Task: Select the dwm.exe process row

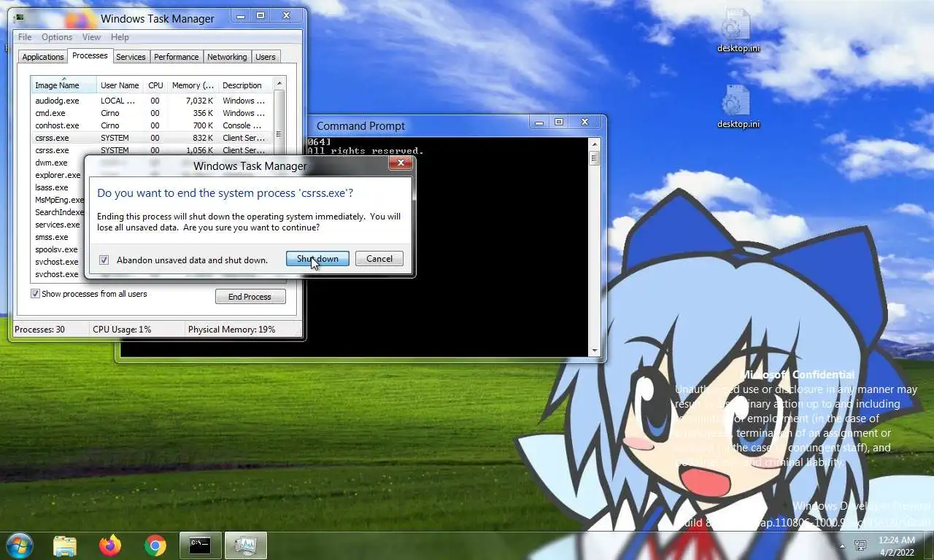Action: (57, 163)
